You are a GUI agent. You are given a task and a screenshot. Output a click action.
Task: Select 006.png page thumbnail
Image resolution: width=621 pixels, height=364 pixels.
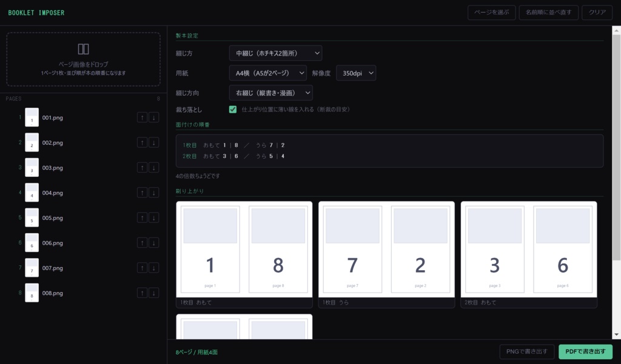[x=32, y=243]
